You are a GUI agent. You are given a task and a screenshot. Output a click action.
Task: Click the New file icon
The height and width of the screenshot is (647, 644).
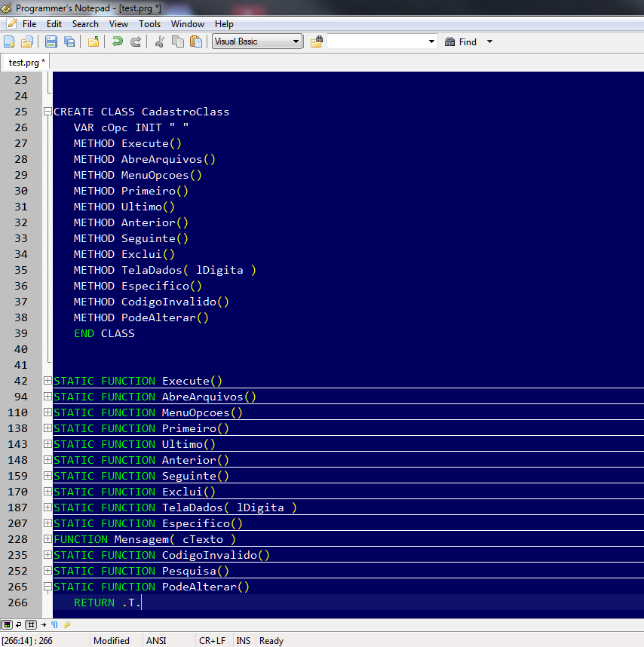coord(10,41)
